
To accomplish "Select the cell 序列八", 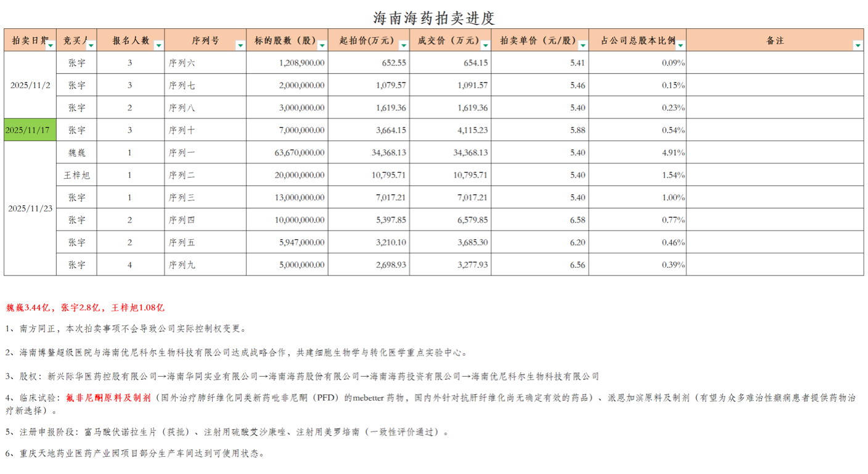I will [205, 107].
